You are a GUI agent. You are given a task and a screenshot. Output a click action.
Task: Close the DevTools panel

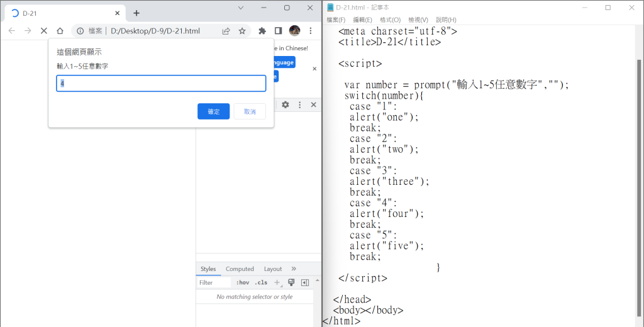(314, 105)
